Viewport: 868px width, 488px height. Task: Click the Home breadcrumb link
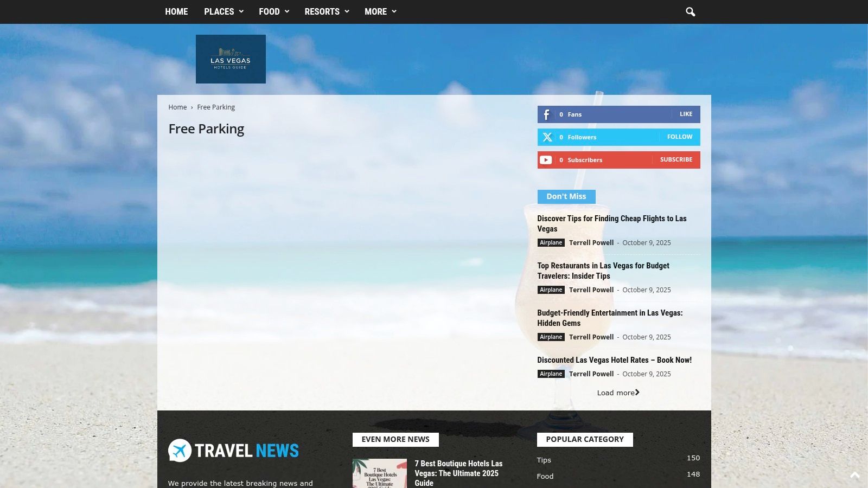[x=177, y=107]
